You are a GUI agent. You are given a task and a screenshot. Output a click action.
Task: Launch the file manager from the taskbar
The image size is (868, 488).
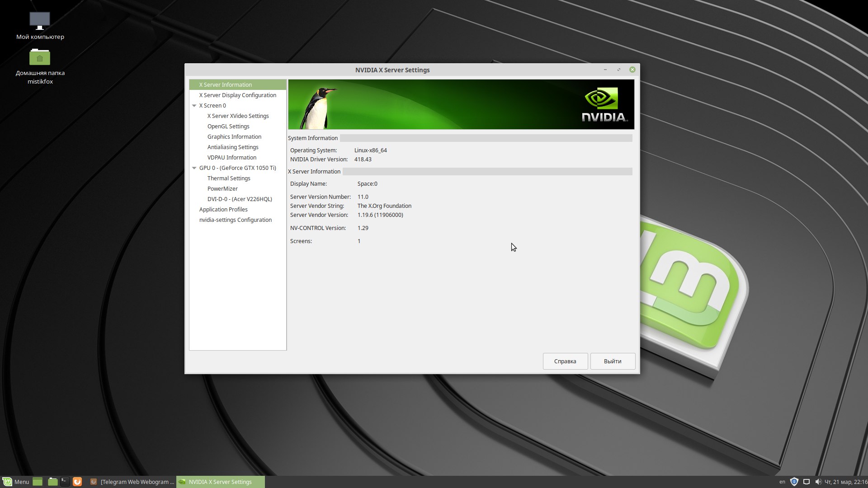[52, 482]
